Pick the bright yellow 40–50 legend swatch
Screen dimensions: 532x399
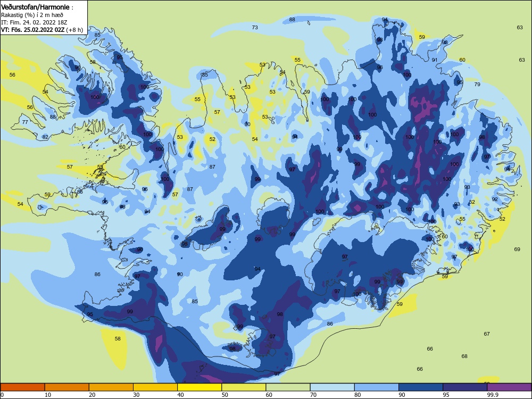[x=199, y=387]
